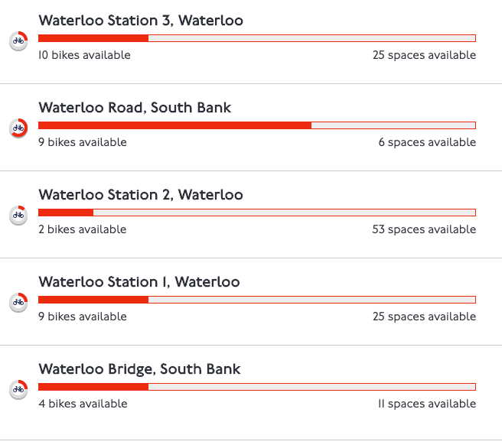Click the bike icon beside Waterloo Station 2

pyautogui.click(x=19, y=215)
